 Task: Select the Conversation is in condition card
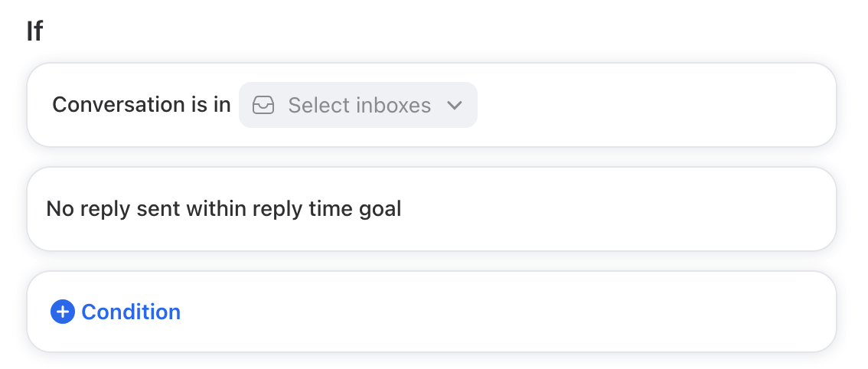431,105
